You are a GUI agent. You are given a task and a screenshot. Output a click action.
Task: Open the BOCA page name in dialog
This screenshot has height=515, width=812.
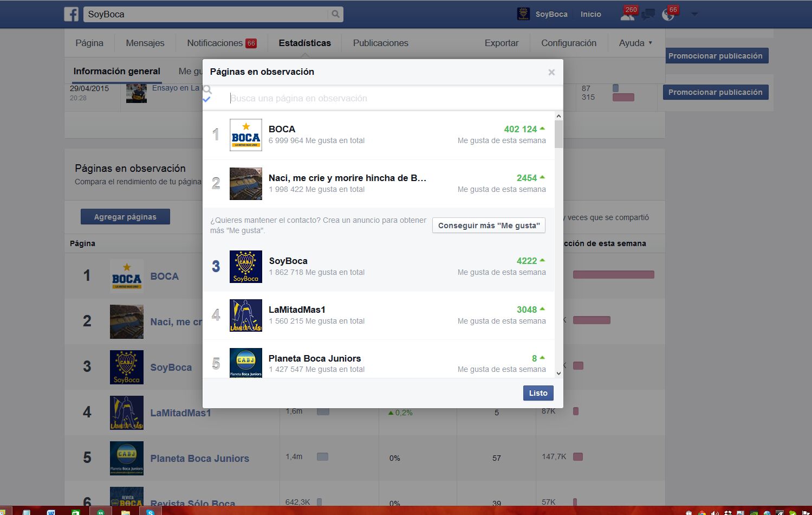point(282,129)
